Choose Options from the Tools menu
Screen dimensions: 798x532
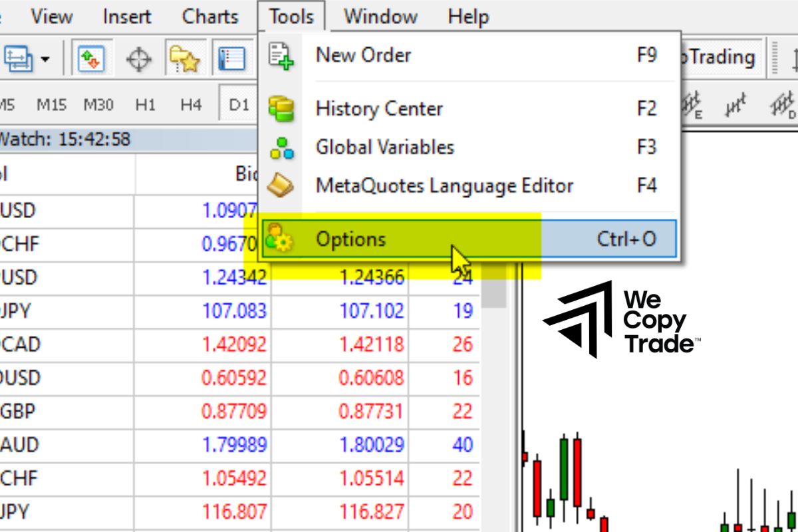tap(350, 239)
